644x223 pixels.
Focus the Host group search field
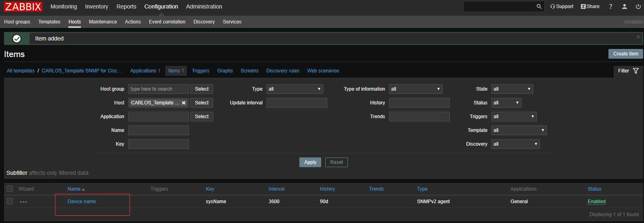point(159,89)
